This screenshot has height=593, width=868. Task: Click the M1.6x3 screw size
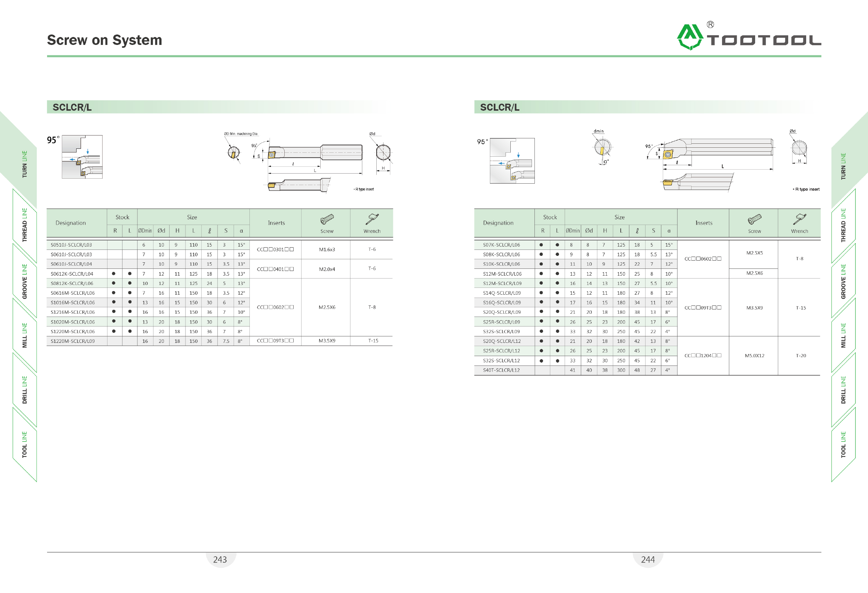coord(327,249)
